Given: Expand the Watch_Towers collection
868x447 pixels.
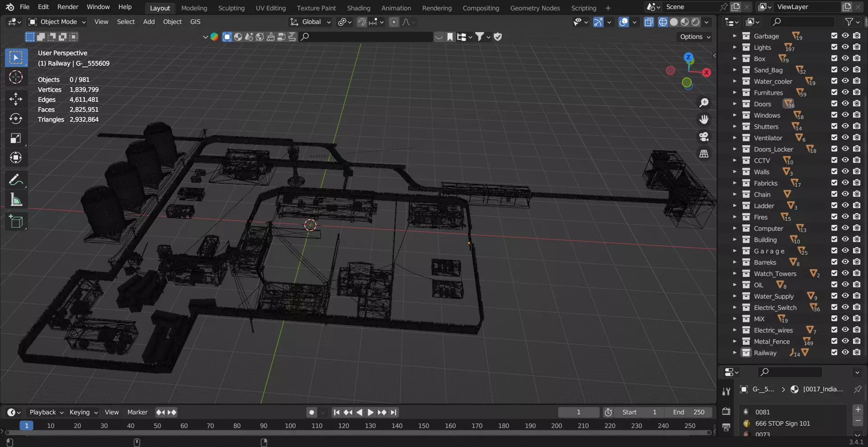Looking at the screenshot, I should [734, 273].
